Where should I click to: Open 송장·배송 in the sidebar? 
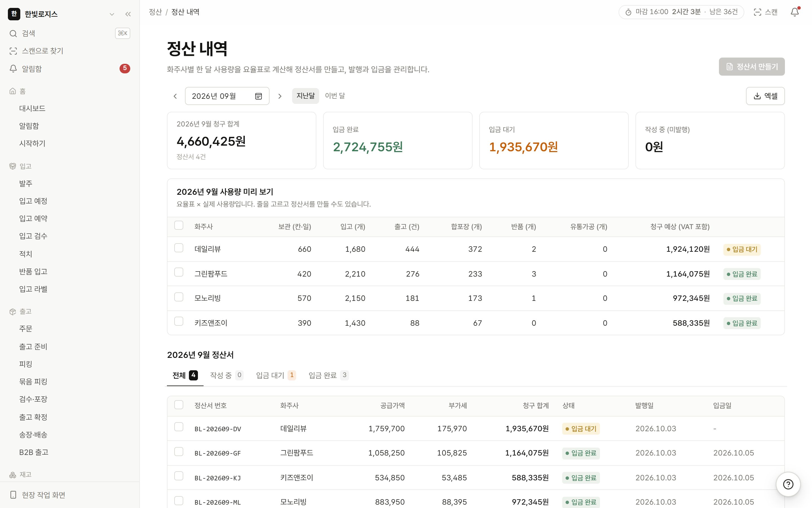pyautogui.click(x=69, y=435)
